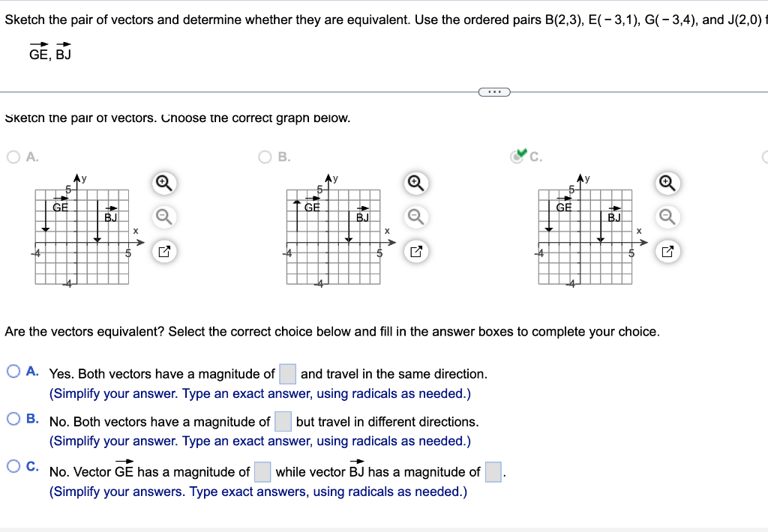Click the magnitude answer box in choice B
The width and height of the screenshot is (768, 532).
283,421
